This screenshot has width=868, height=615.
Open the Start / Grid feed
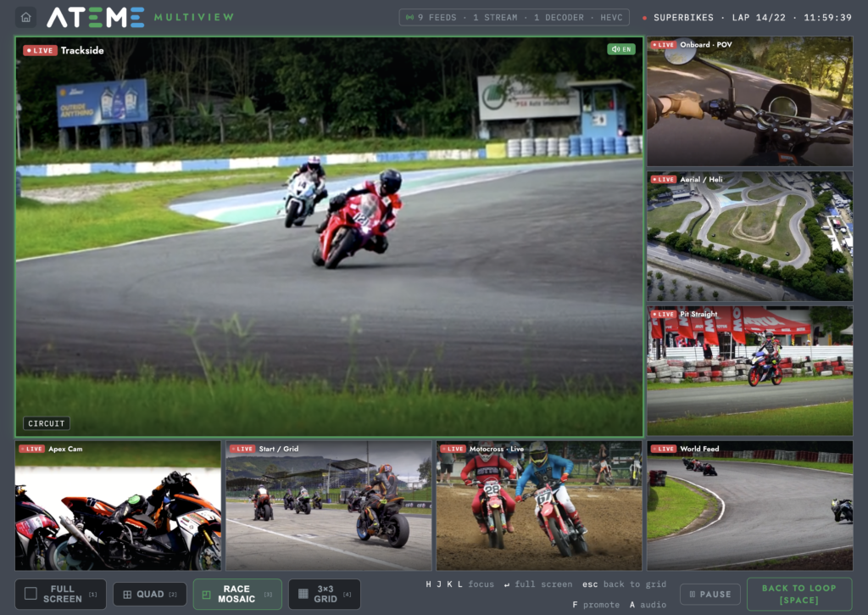pos(329,506)
